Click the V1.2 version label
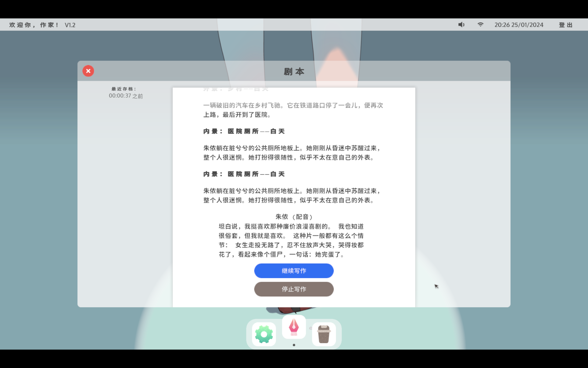 click(x=70, y=25)
